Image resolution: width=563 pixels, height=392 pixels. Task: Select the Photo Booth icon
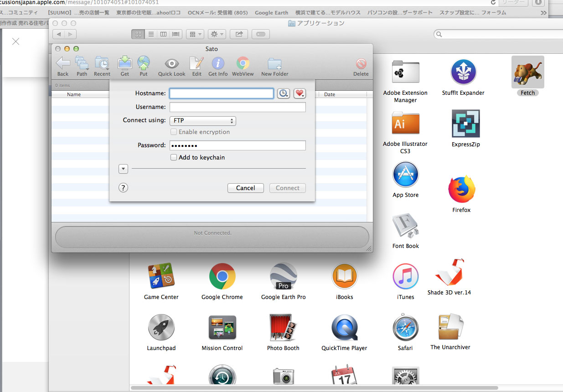click(284, 327)
